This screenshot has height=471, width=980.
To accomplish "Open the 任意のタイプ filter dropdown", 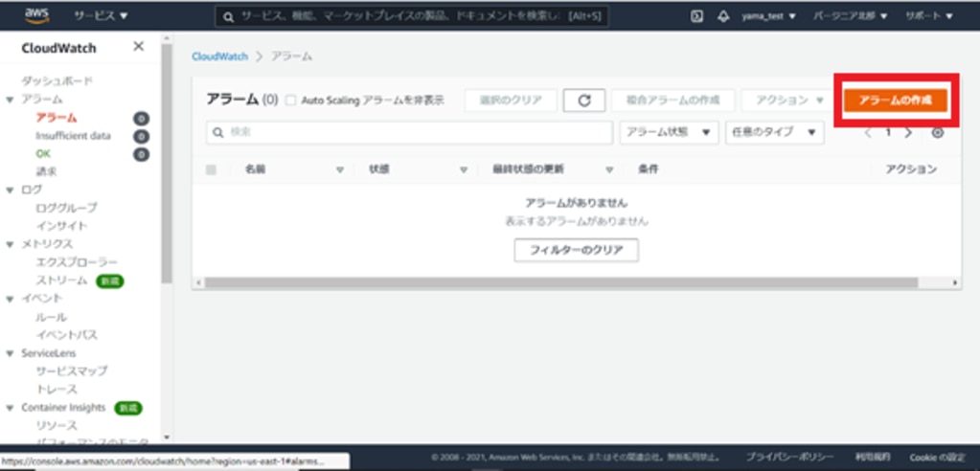I will (774, 132).
